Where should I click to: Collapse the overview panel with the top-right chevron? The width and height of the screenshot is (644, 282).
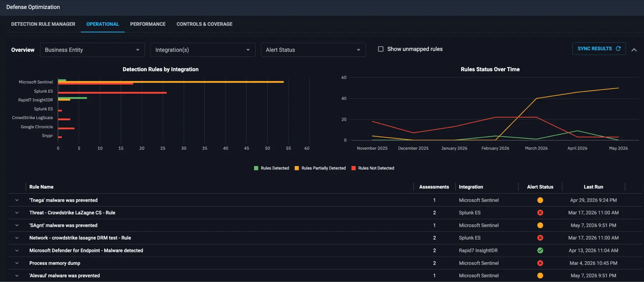(x=634, y=50)
